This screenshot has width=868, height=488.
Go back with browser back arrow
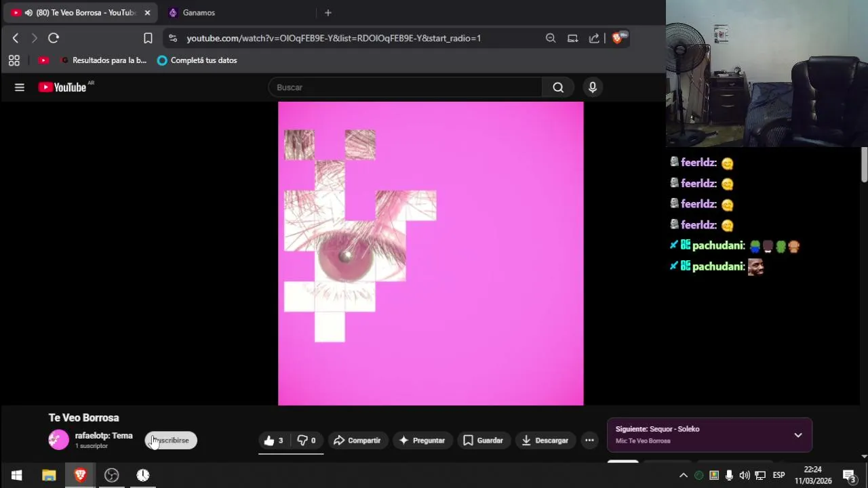point(16,39)
